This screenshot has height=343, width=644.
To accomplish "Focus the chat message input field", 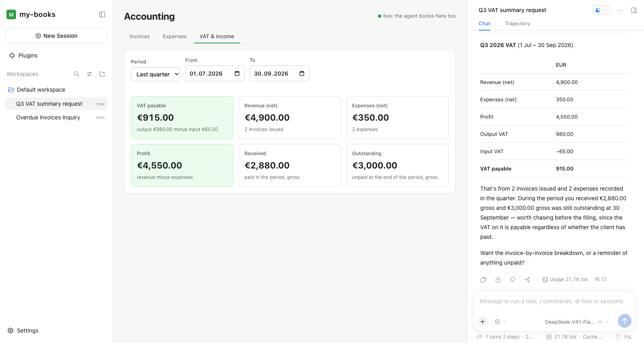I will (x=554, y=302).
